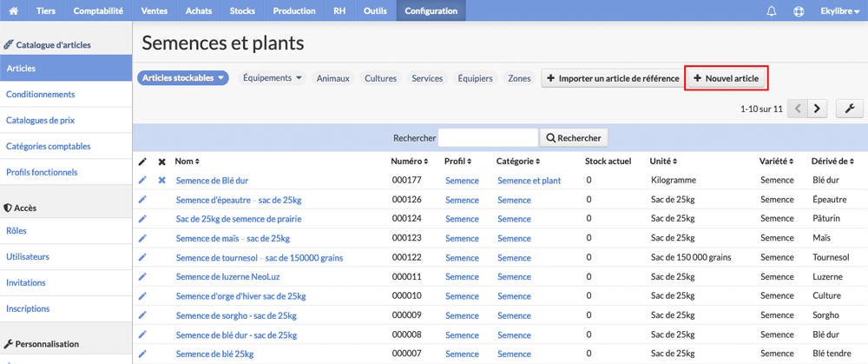Screen dimensions: 868x364
Task: Filter by Zones
Action: [x=519, y=78]
